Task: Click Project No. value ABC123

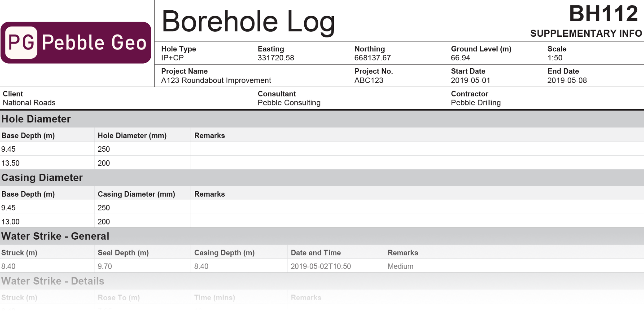Action: pyautogui.click(x=369, y=80)
